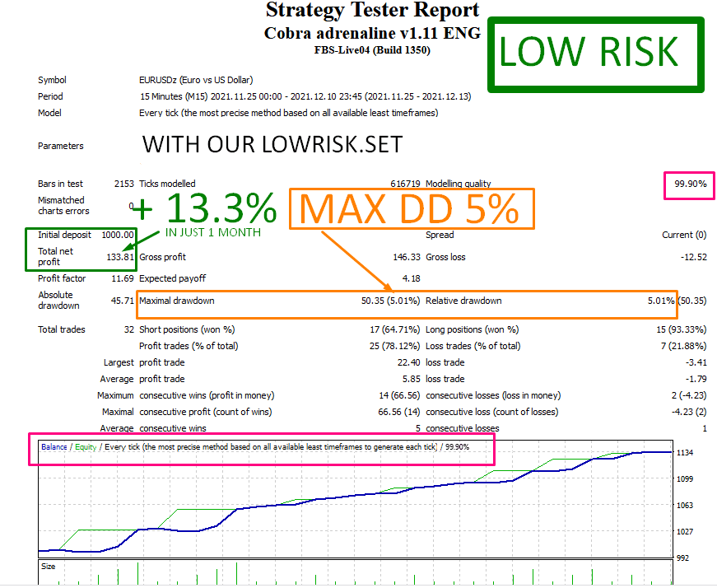717x588 pixels.
Task: Click the Balance label in chart legend
Action: (x=55, y=447)
